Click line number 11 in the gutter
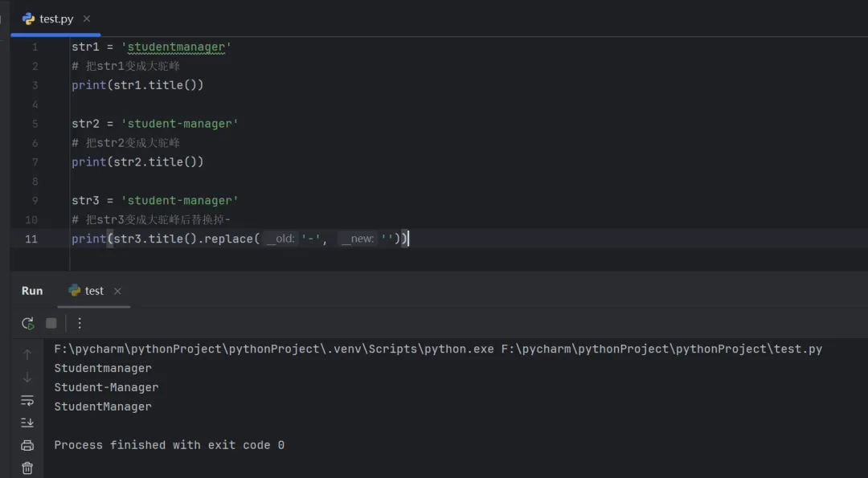The image size is (868, 478). pos(31,239)
